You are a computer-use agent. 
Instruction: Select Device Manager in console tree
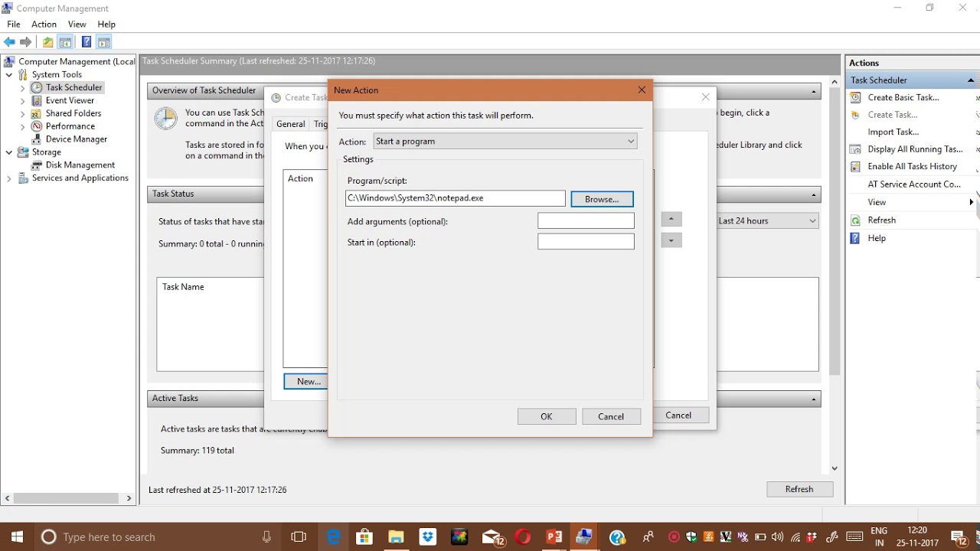(77, 139)
